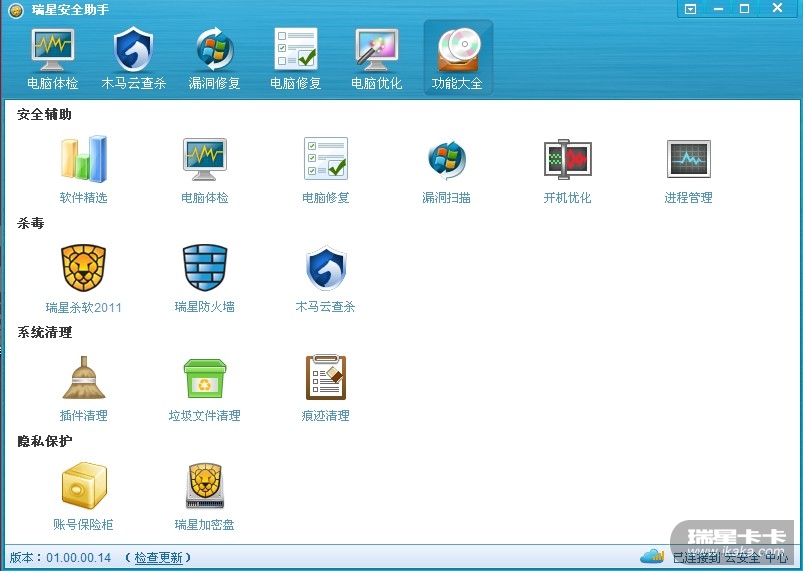This screenshot has height=571, width=803.
Task: Maximize the 瑞星安全助手 window
Action: click(745, 9)
